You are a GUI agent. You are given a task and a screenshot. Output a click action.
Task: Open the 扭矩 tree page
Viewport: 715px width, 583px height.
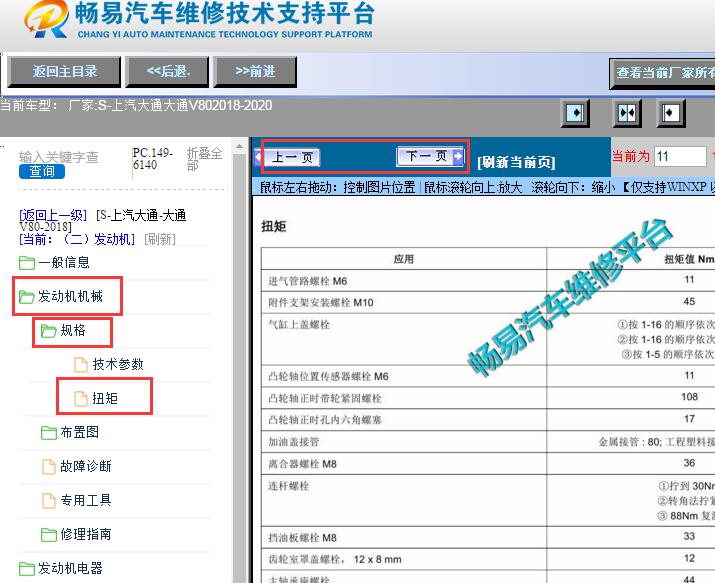pos(105,398)
